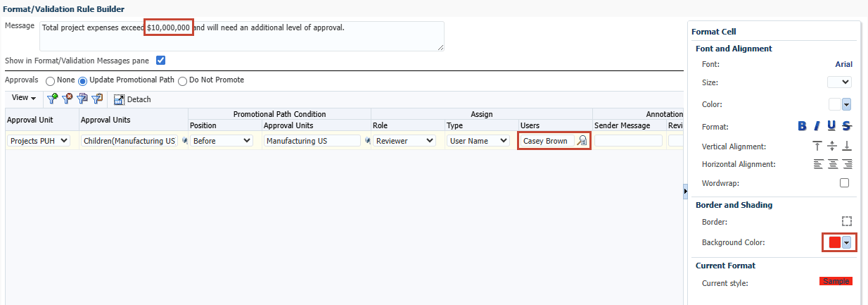Set vertical alignment to top
The height and width of the screenshot is (305, 868).
[817, 146]
